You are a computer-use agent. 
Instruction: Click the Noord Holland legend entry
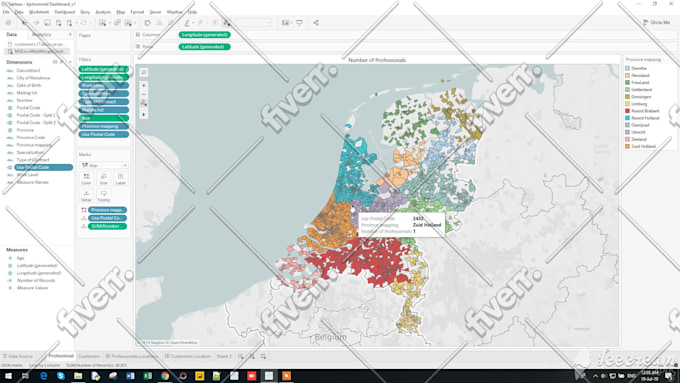(x=645, y=118)
